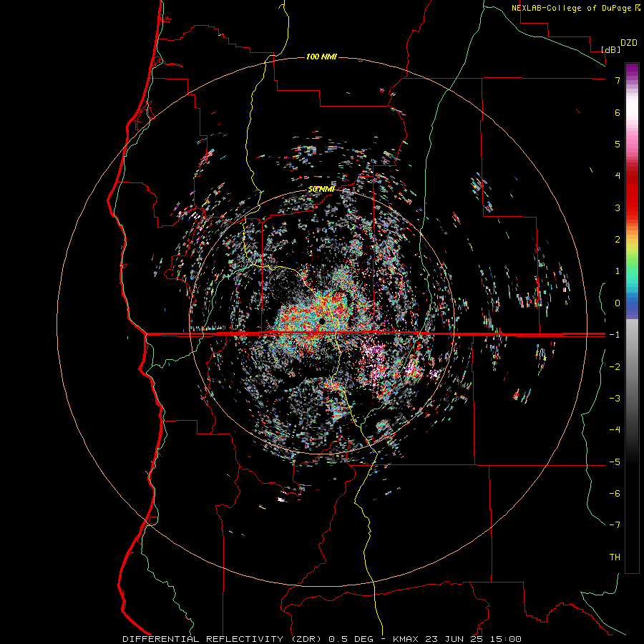This screenshot has width=644, height=644.
Task: Click the 7 value on color scale
Action: pyautogui.click(x=618, y=80)
